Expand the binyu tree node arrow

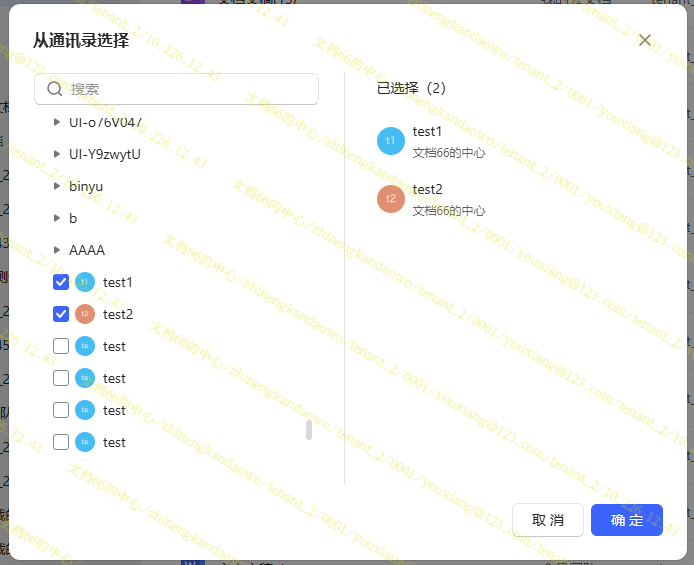(57, 186)
